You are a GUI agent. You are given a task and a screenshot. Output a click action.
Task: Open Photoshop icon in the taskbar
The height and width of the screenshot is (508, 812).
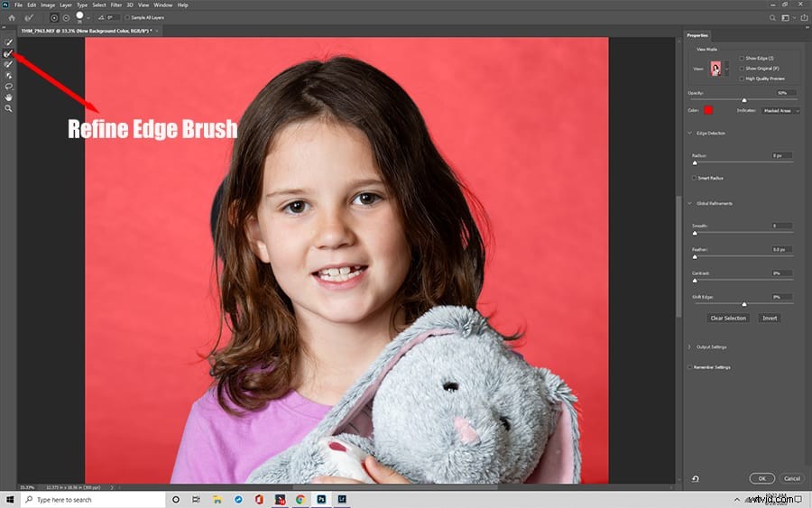click(321, 500)
